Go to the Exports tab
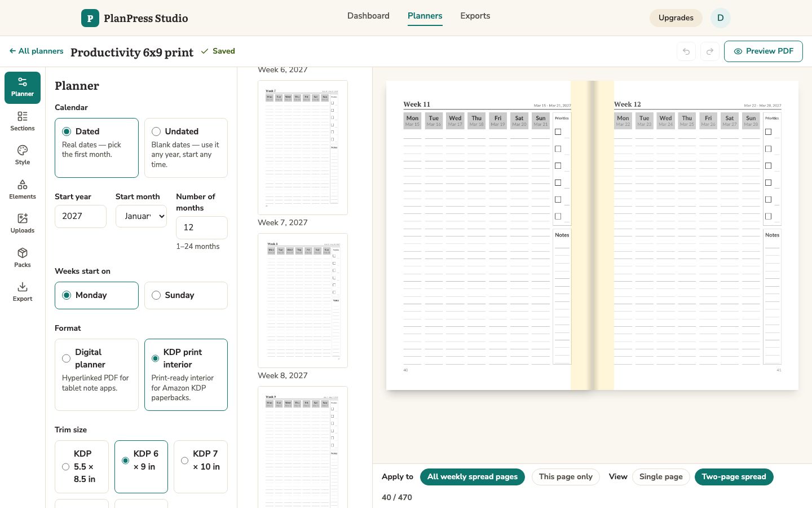 click(475, 16)
